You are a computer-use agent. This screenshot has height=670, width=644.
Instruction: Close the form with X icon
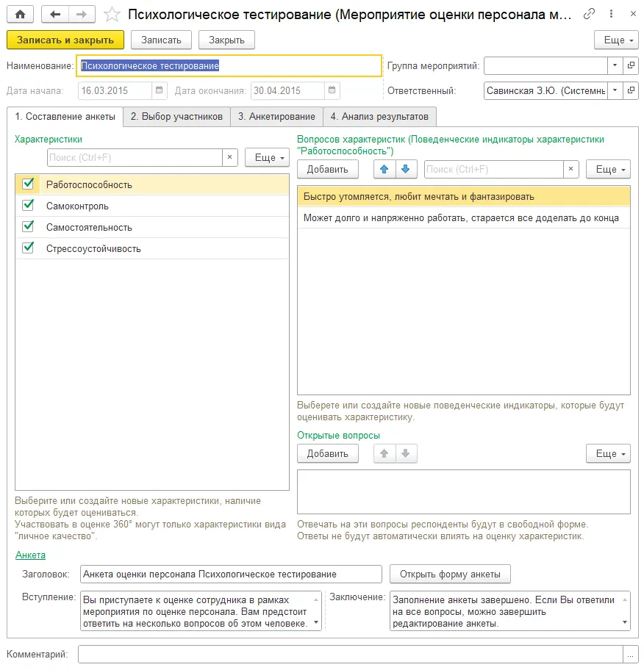pos(633,14)
